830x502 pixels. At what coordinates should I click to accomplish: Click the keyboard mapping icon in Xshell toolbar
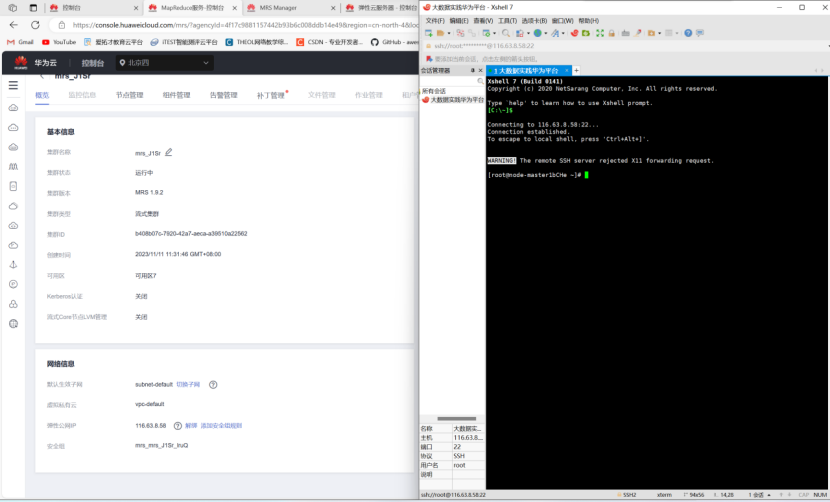click(x=626, y=33)
